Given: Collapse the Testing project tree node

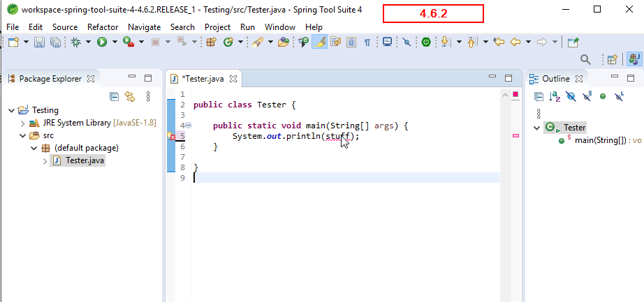Looking at the screenshot, I should (11, 110).
